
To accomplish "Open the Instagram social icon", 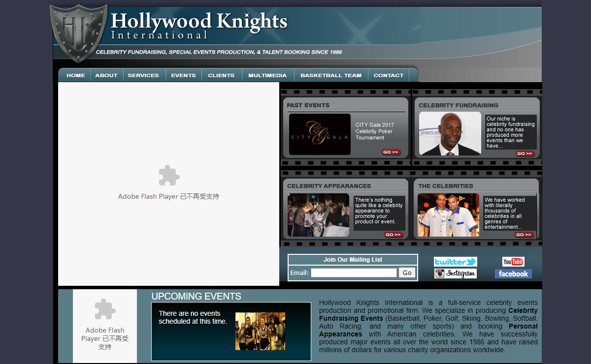I will coord(456,273).
